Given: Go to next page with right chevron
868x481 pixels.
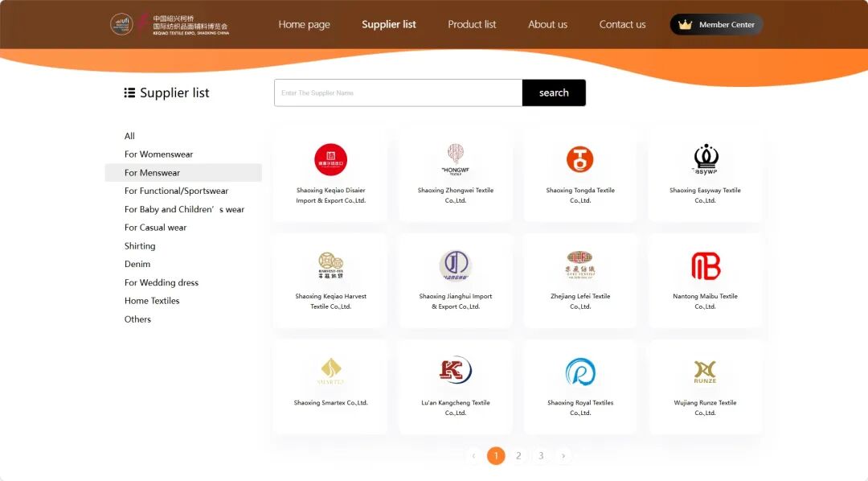Looking at the screenshot, I should pos(563,455).
